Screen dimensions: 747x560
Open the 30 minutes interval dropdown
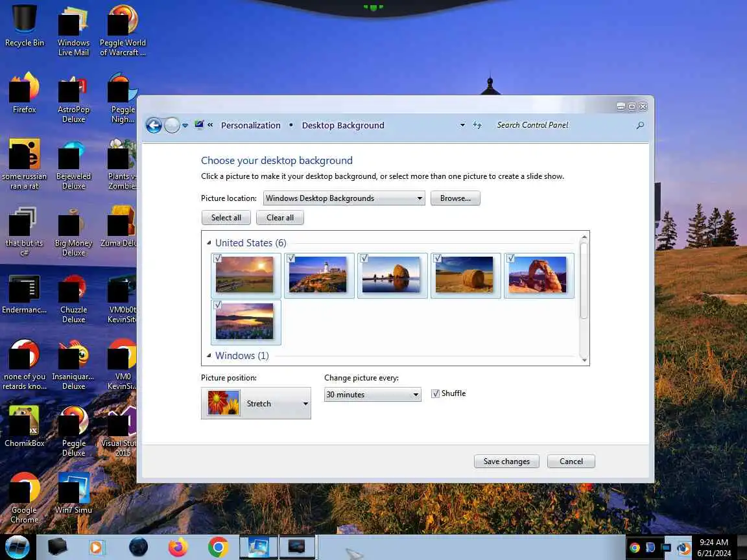click(x=373, y=394)
